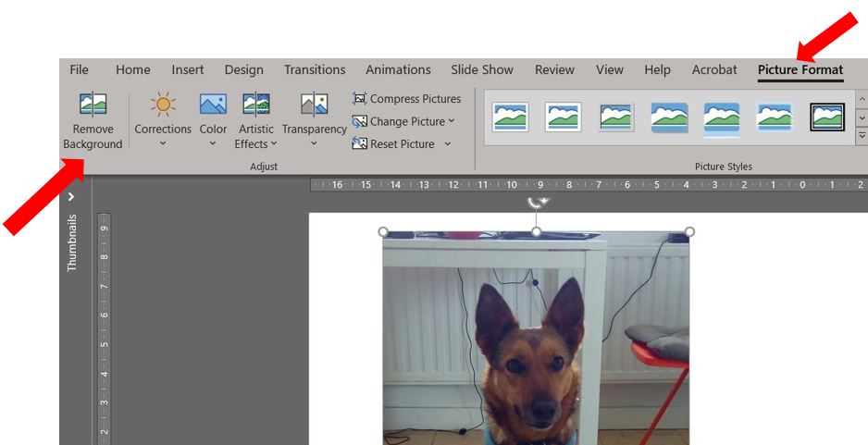The height and width of the screenshot is (445, 868).
Task: Click the top-middle picture sizing handle
Action: point(536,231)
